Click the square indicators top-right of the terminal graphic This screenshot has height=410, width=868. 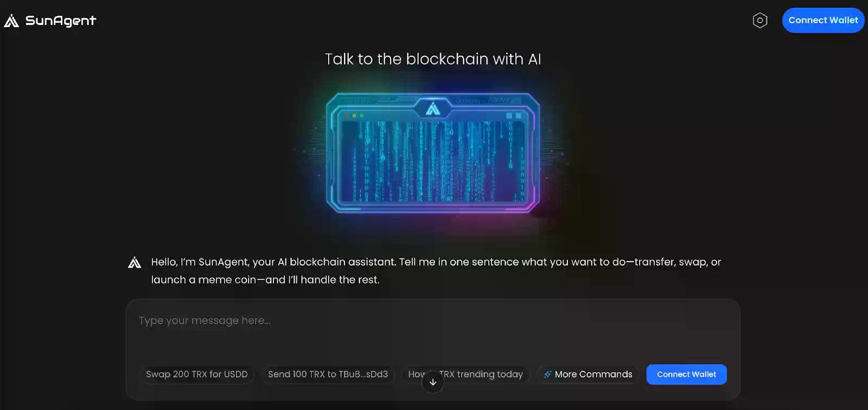[513, 116]
